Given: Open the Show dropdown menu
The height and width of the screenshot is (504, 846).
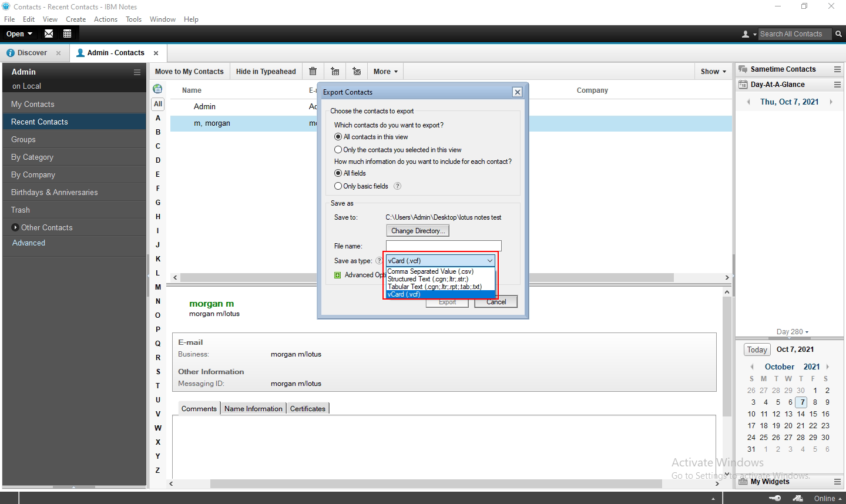Looking at the screenshot, I should (713, 72).
